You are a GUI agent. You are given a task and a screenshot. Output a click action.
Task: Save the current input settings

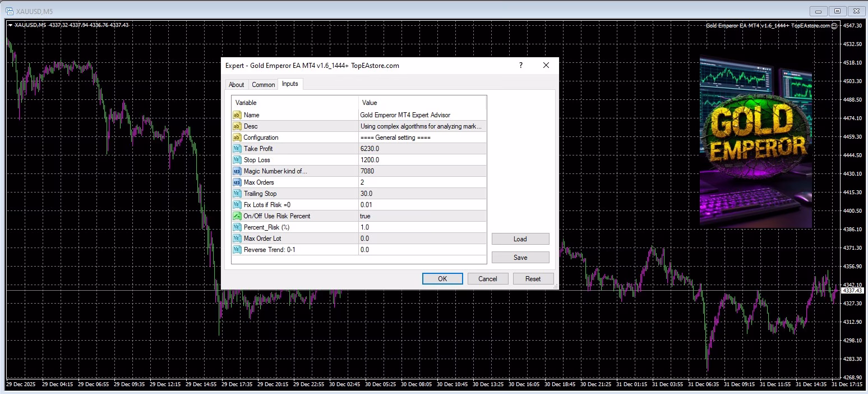pyautogui.click(x=520, y=258)
